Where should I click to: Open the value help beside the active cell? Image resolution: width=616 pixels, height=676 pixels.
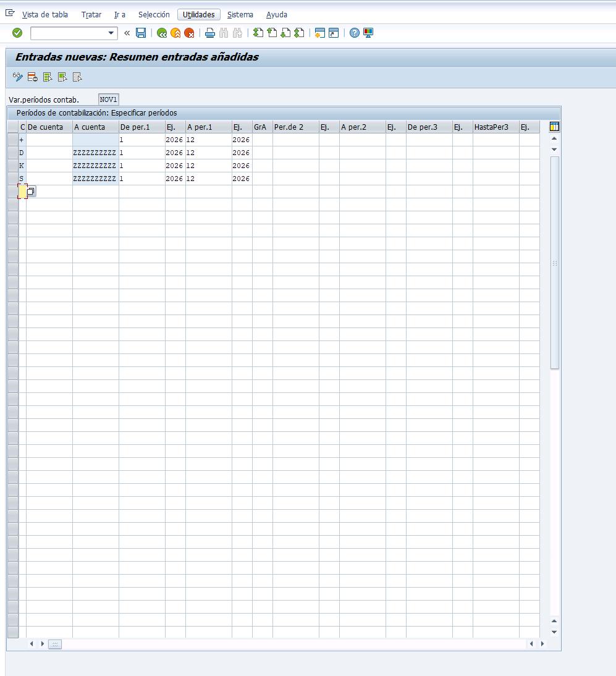(31, 191)
